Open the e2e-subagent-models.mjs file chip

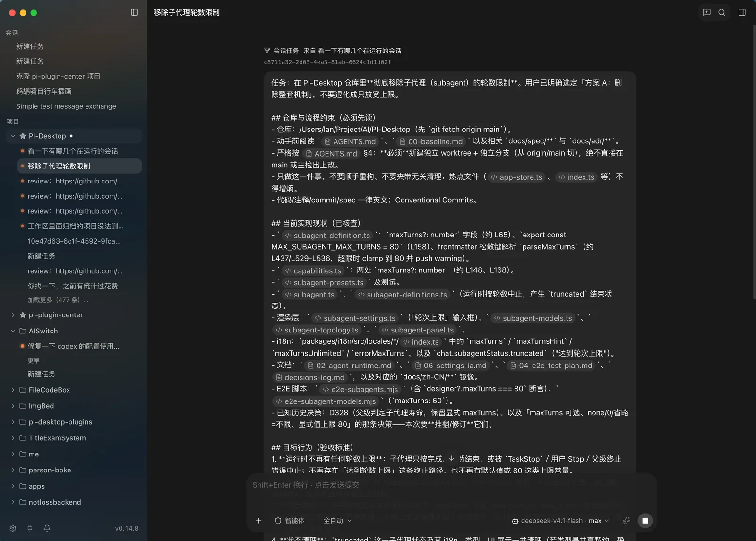[326, 401]
